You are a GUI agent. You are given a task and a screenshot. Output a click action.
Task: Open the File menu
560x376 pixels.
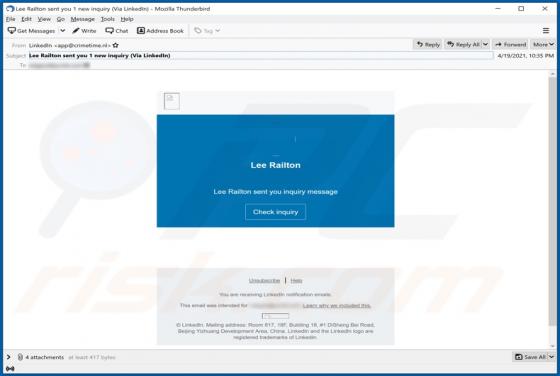click(x=10, y=19)
